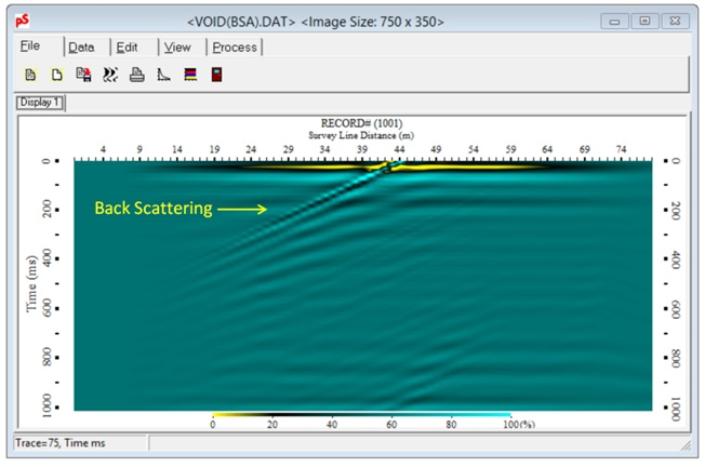The height and width of the screenshot is (467, 705).
Task: Open the Process tab
Action: [x=234, y=47]
